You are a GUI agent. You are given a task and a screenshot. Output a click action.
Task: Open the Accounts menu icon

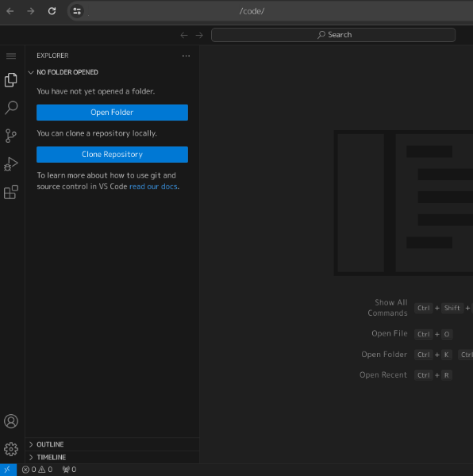point(11,421)
